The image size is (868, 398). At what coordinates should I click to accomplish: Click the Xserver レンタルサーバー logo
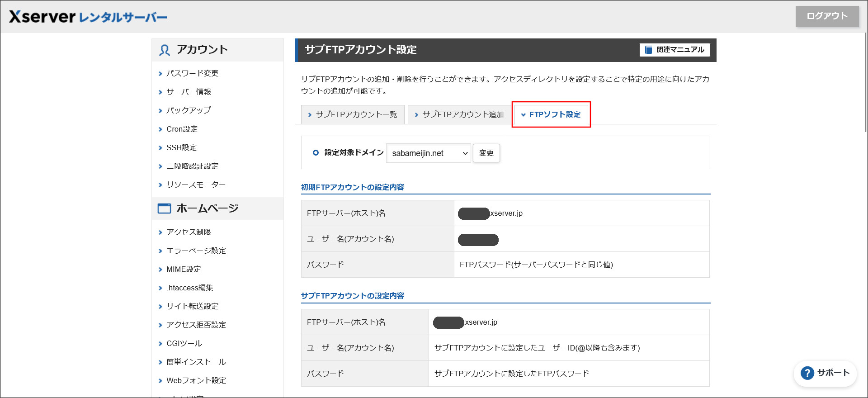pos(88,17)
